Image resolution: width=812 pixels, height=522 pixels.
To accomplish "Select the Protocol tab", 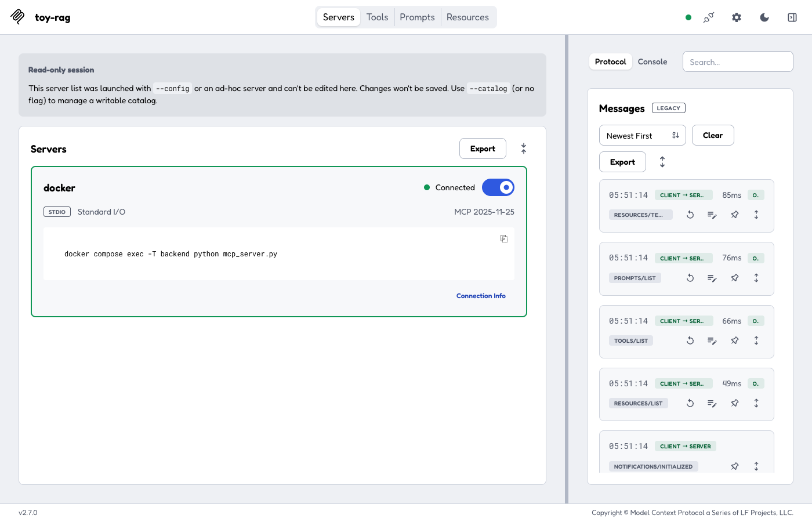I will [x=611, y=61].
